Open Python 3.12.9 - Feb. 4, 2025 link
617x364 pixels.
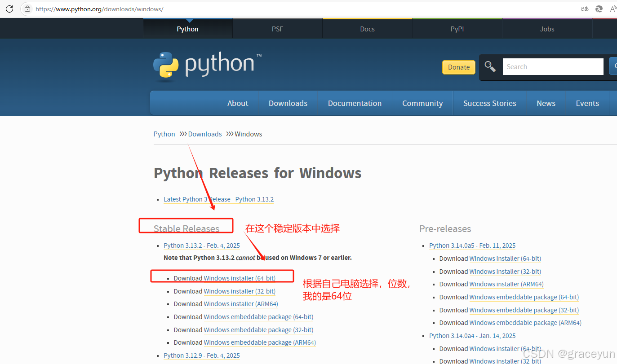click(x=202, y=355)
